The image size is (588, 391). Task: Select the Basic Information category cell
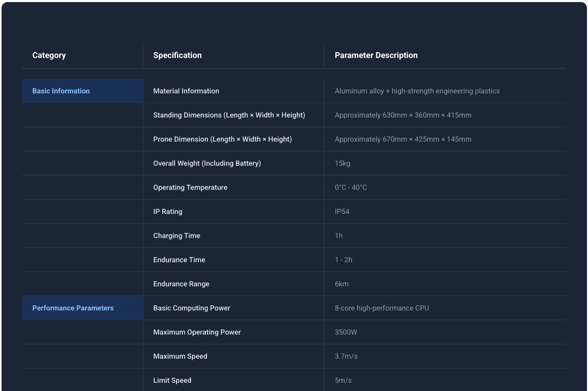(x=61, y=91)
